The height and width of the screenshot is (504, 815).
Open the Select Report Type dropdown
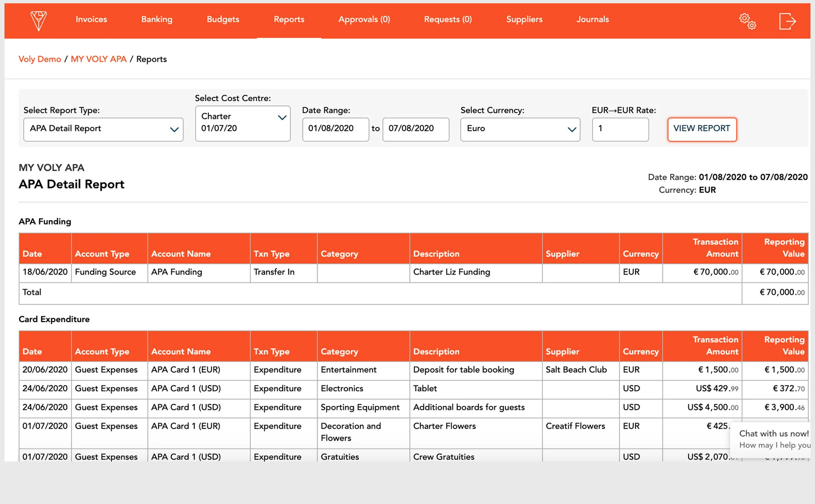(x=103, y=129)
